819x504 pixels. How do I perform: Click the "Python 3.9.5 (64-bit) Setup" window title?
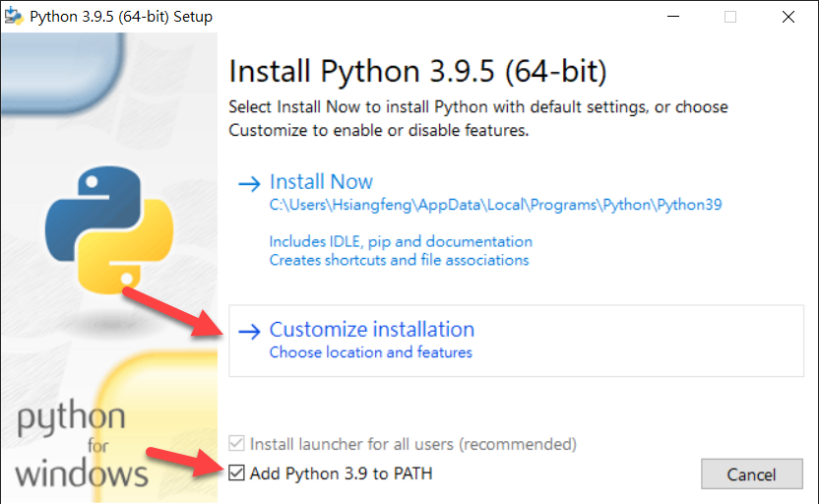click(x=120, y=17)
